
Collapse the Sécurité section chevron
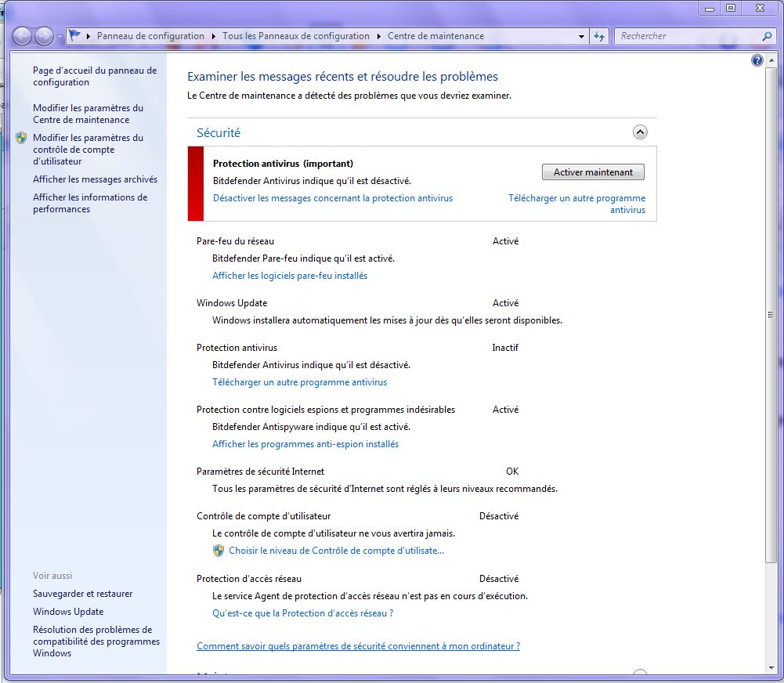[640, 132]
